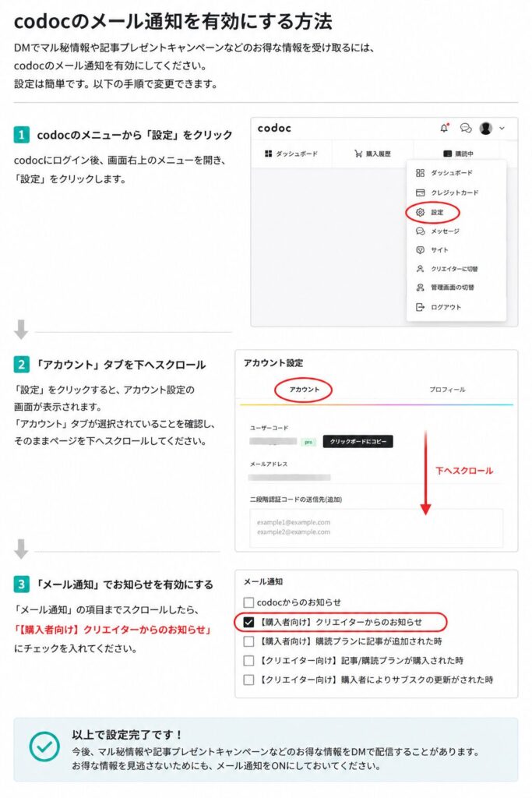Click the 二段階認証コードの送信先 email input field
Screen dimensions: 532x798
[x=376, y=528]
